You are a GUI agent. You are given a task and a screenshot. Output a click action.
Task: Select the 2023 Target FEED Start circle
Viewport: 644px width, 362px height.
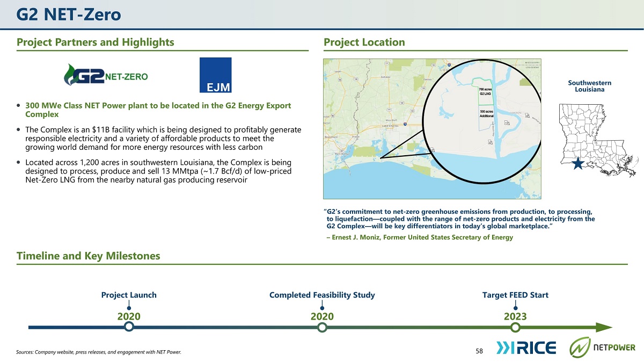515,327
